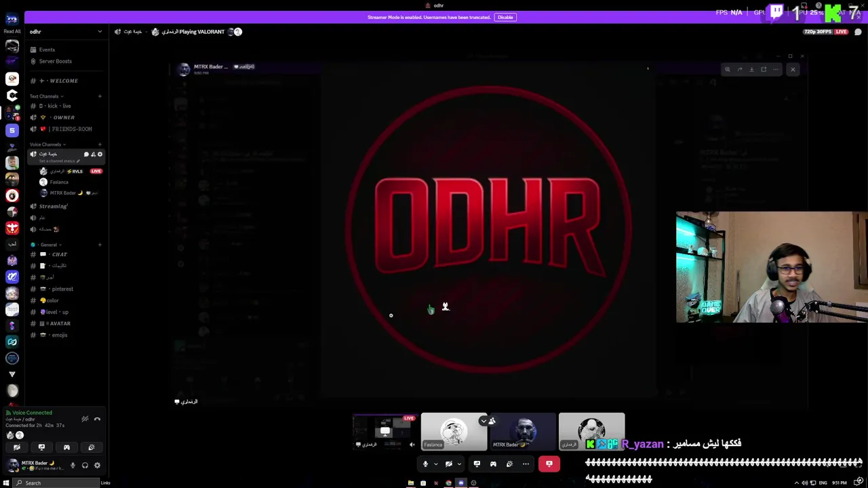Expand the odhr server menu
The image size is (868, 488).
[x=100, y=32]
